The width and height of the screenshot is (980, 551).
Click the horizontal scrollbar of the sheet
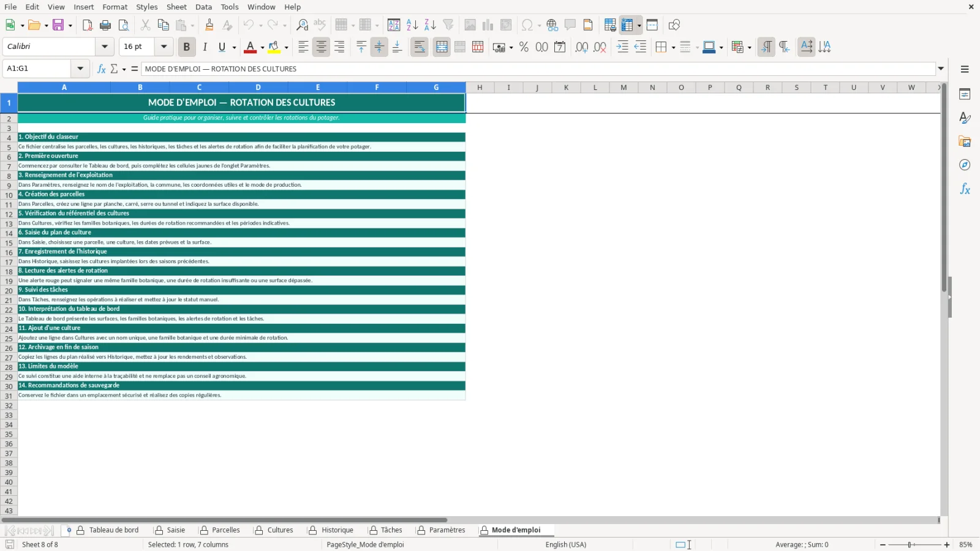coord(225,520)
